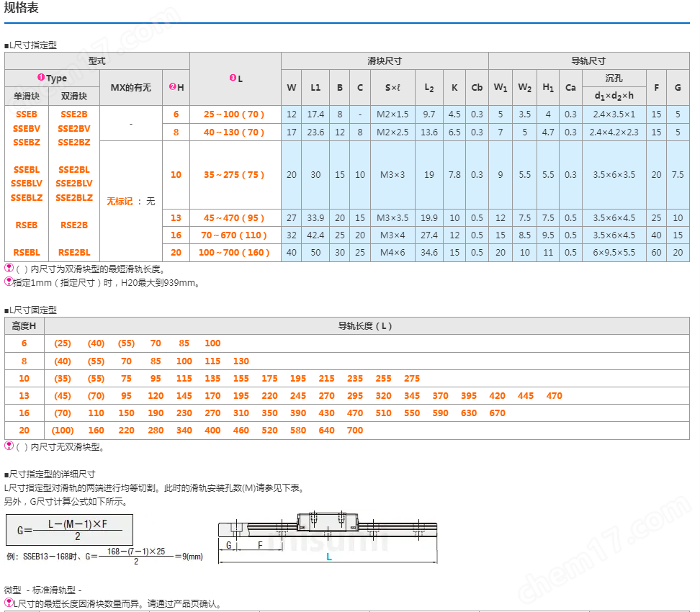This screenshot has width=700, height=612.
Task: Click the L range 70～670 (110) cell
Action: click(x=235, y=235)
